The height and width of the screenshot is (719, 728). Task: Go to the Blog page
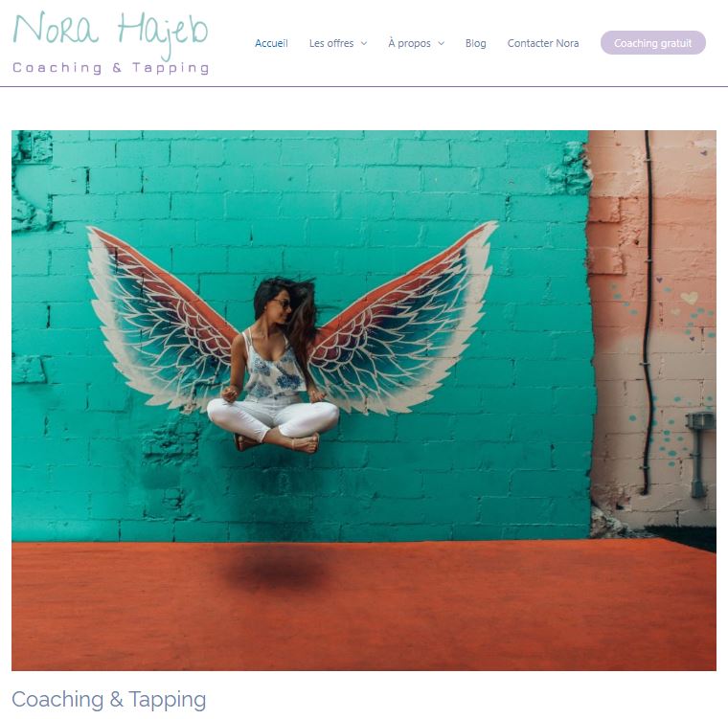tap(475, 43)
